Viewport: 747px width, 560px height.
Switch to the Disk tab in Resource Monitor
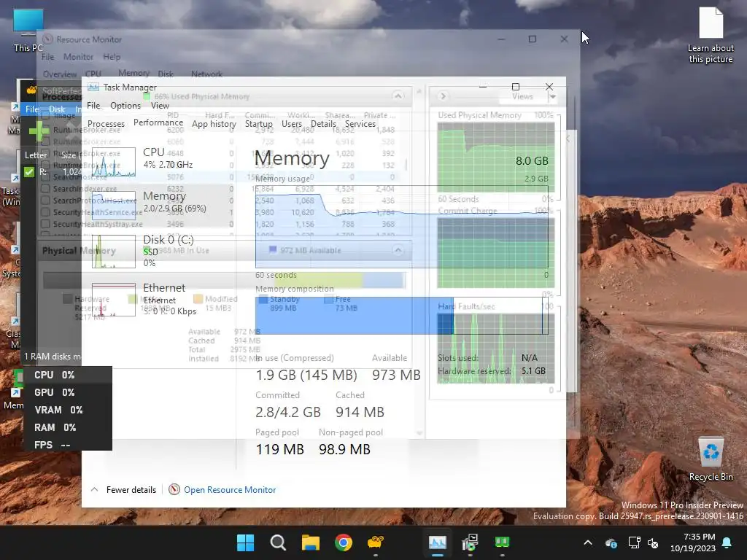[166, 74]
